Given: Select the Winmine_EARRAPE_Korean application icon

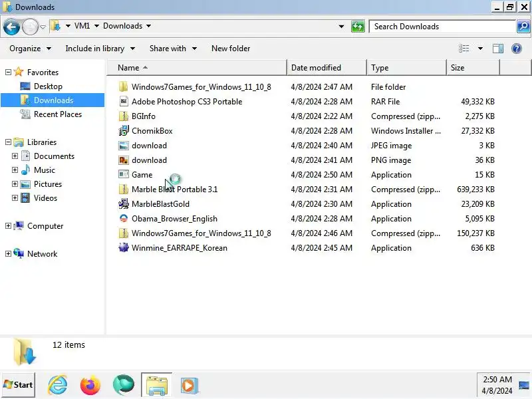Looking at the screenshot, I should [x=124, y=247].
